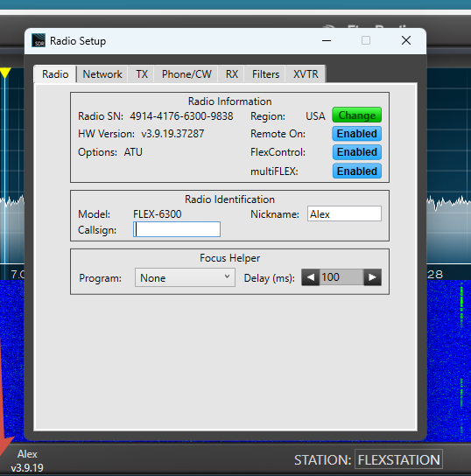This screenshot has width=471, height=476.
Task: Click the USA region value
Action: click(315, 116)
